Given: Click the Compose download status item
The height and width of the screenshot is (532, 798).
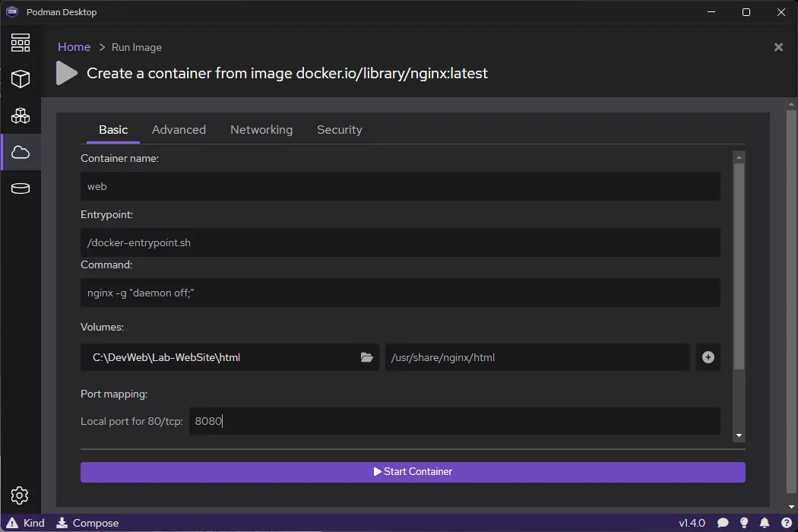Looking at the screenshot, I should point(87,523).
